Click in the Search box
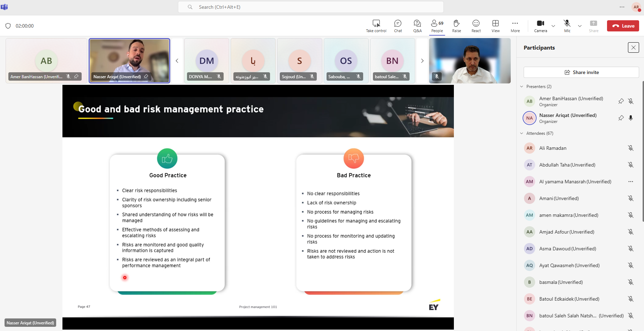Image resolution: width=644 pixels, height=331 pixels. pyautogui.click(x=310, y=7)
